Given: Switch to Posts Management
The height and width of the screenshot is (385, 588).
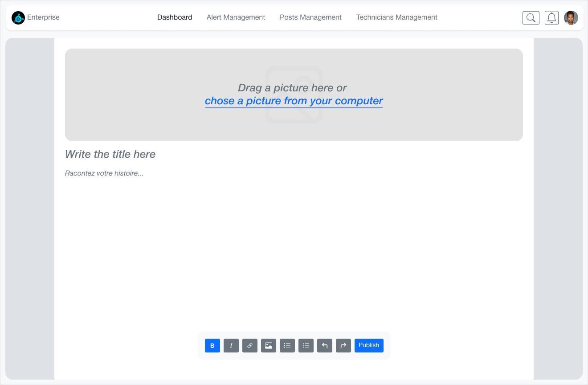Looking at the screenshot, I should coord(310,17).
